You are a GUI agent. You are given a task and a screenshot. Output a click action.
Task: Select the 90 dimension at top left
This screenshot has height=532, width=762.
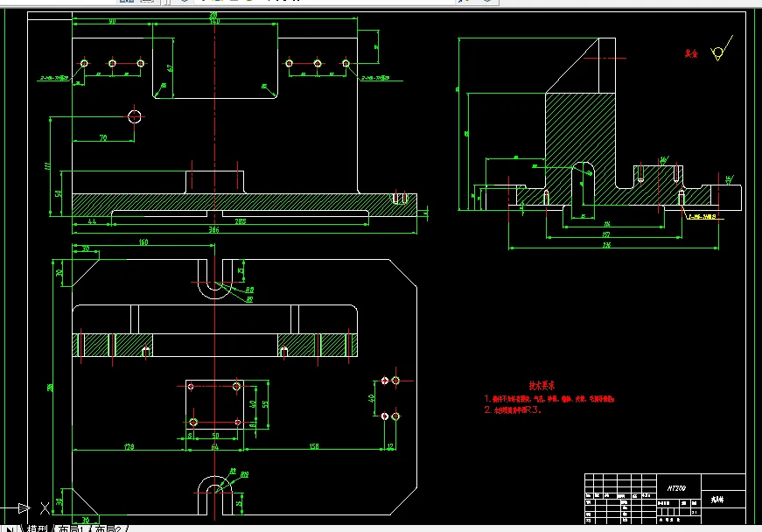[112, 21]
